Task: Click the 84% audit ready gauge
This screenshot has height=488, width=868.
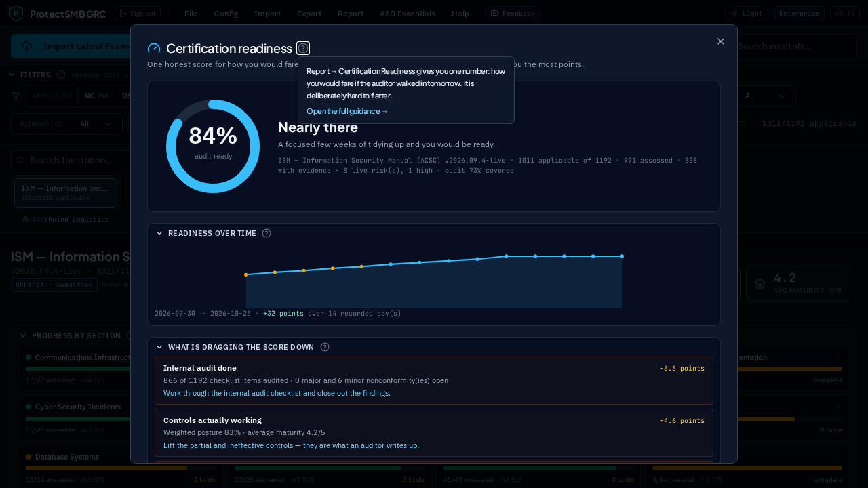Action: point(213,146)
